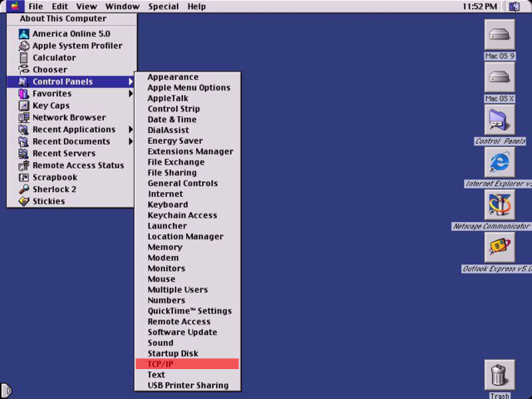Open File Sharing control panel
This screenshot has width=532, height=399.
pos(187,173)
